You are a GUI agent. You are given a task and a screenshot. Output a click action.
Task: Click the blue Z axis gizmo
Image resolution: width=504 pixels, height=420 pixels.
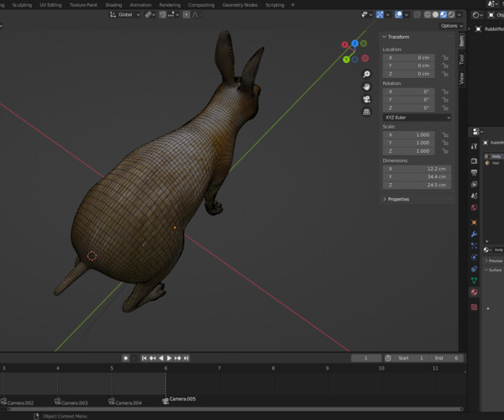[x=354, y=43]
